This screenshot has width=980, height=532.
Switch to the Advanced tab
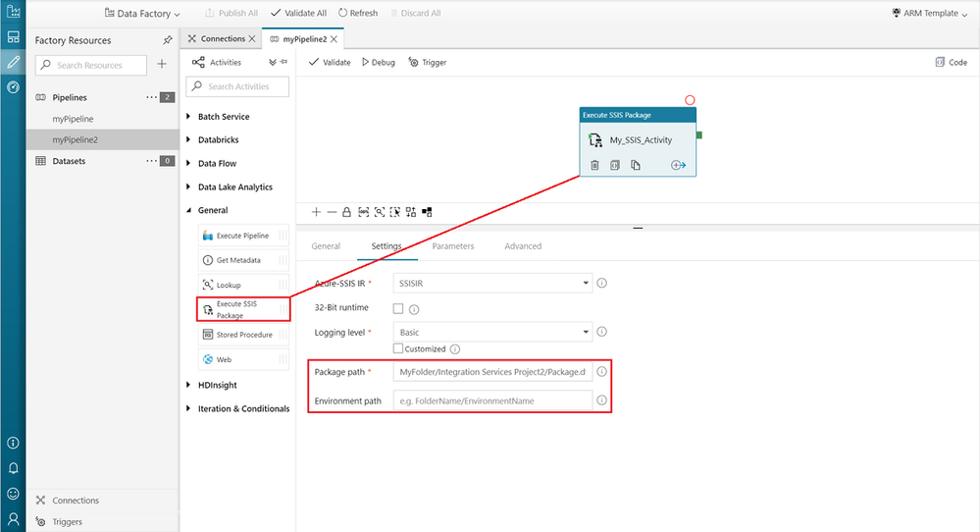(523, 246)
